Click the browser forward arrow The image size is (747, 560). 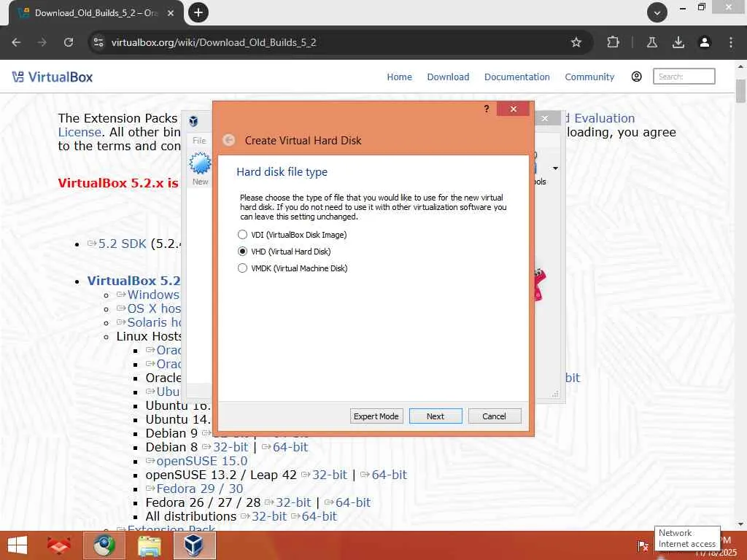point(42,42)
